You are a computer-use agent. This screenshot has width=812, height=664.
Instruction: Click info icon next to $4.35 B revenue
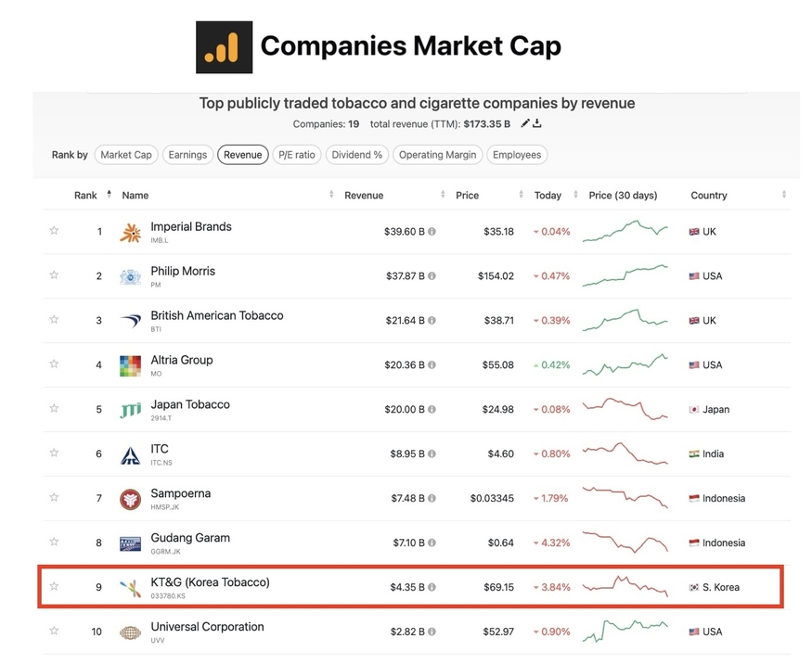tap(432, 587)
